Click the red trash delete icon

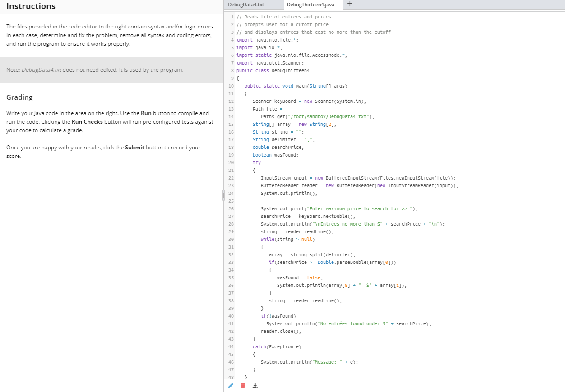[x=243, y=386]
